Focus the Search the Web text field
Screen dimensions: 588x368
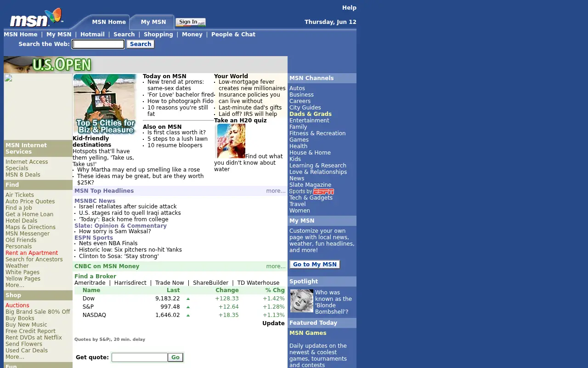(98, 44)
